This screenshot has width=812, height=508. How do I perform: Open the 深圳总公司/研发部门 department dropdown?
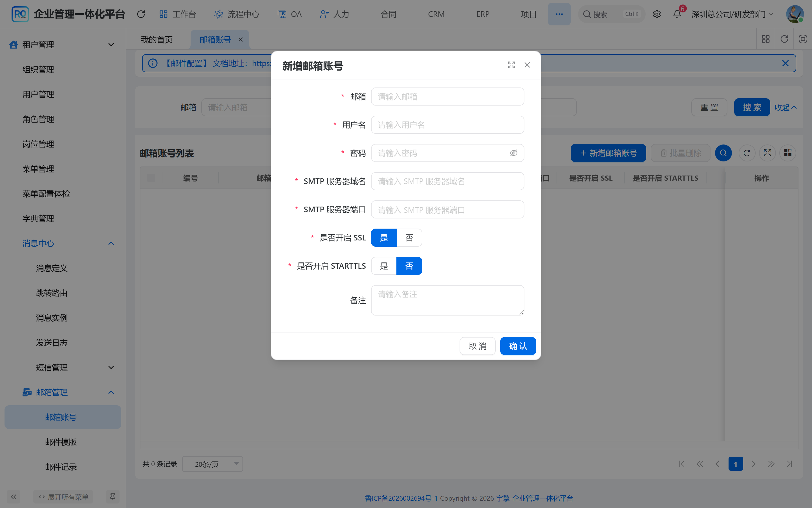pos(732,14)
